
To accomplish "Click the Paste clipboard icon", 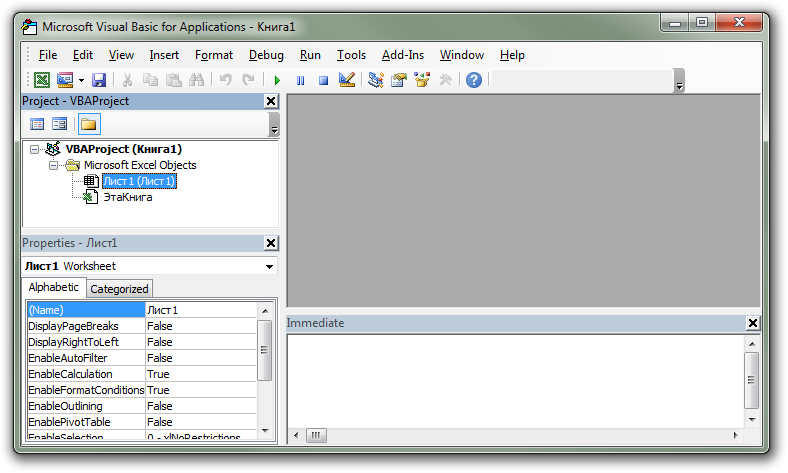I will point(173,80).
